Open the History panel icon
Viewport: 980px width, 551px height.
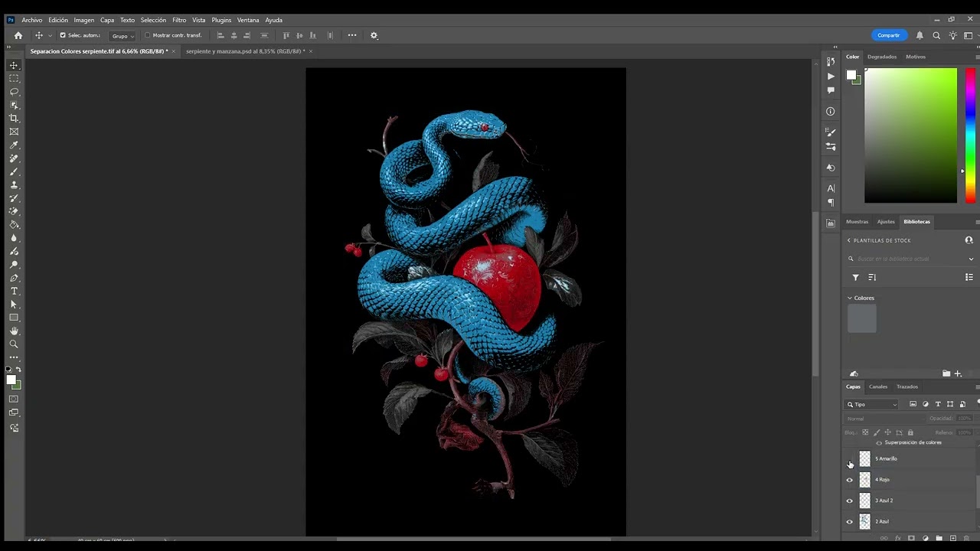coord(831,62)
